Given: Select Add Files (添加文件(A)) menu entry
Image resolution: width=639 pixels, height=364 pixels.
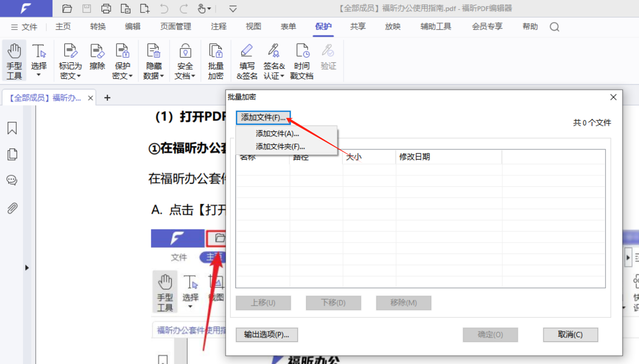Looking at the screenshot, I should 277,134.
